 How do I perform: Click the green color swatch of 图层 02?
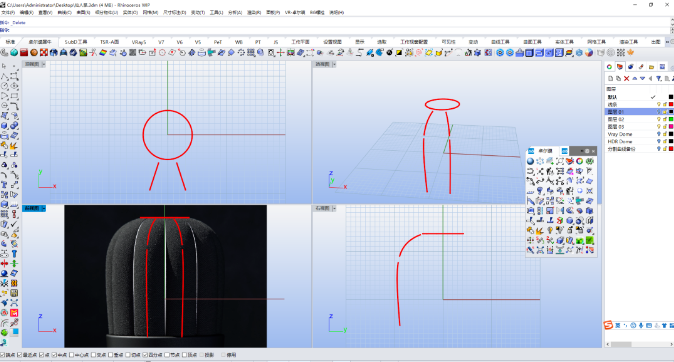[x=671, y=119]
